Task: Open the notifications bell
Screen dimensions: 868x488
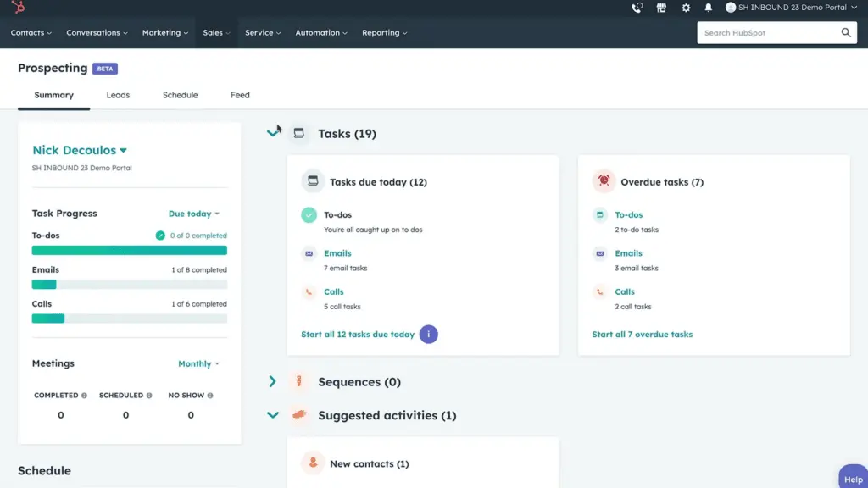Action: [x=708, y=8]
